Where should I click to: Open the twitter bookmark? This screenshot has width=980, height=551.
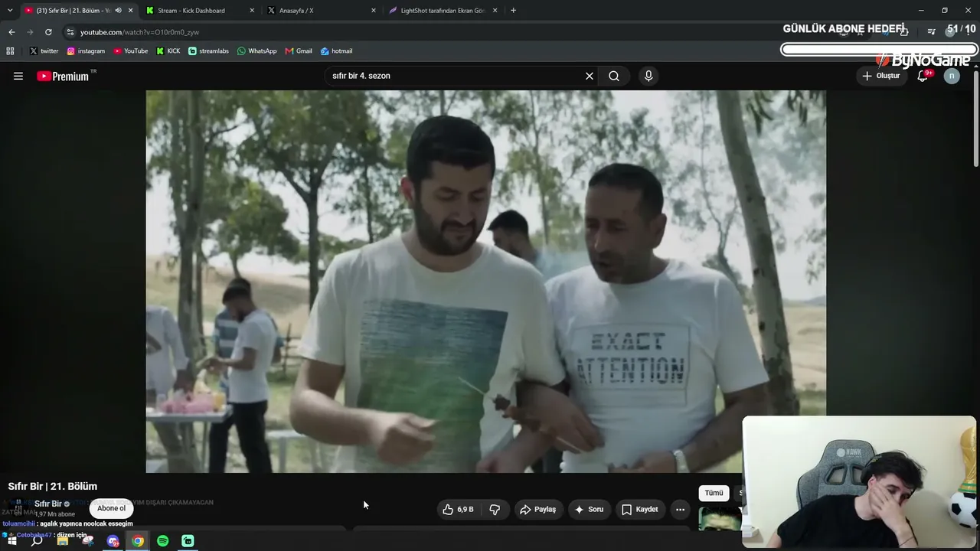(x=44, y=51)
